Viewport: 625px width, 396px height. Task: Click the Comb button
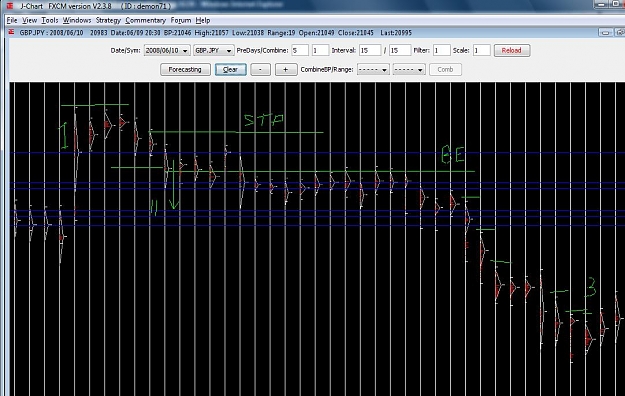445,70
